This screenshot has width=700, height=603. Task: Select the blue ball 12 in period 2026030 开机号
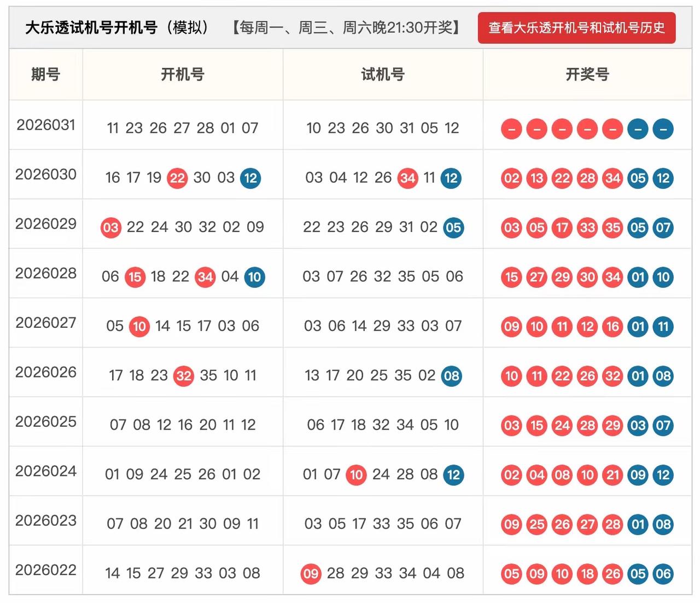[x=250, y=178]
